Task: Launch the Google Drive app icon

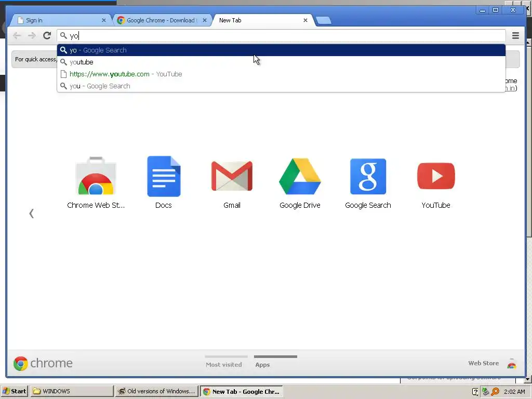Action: pyautogui.click(x=300, y=176)
